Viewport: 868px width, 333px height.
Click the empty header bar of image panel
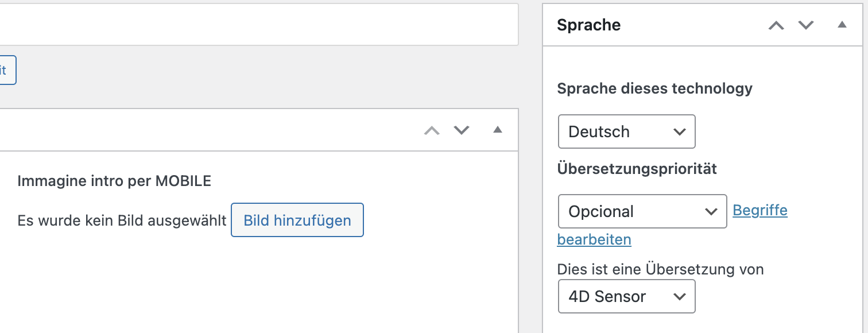click(x=207, y=130)
